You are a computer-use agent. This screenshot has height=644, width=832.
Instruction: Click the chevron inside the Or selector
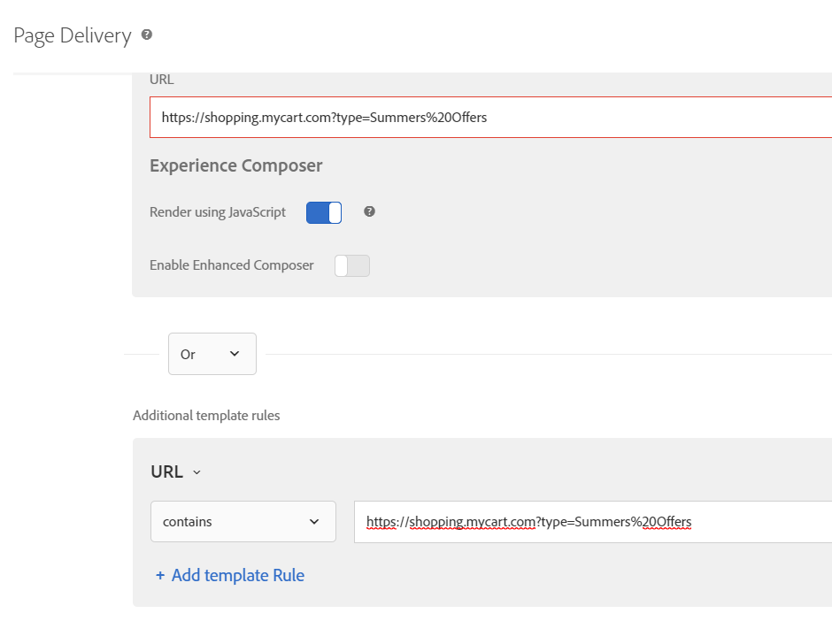tap(235, 353)
